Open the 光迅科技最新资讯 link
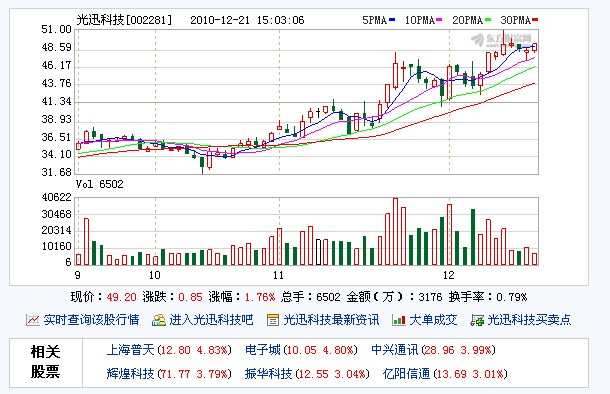This screenshot has height=394, width=610. (x=331, y=320)
